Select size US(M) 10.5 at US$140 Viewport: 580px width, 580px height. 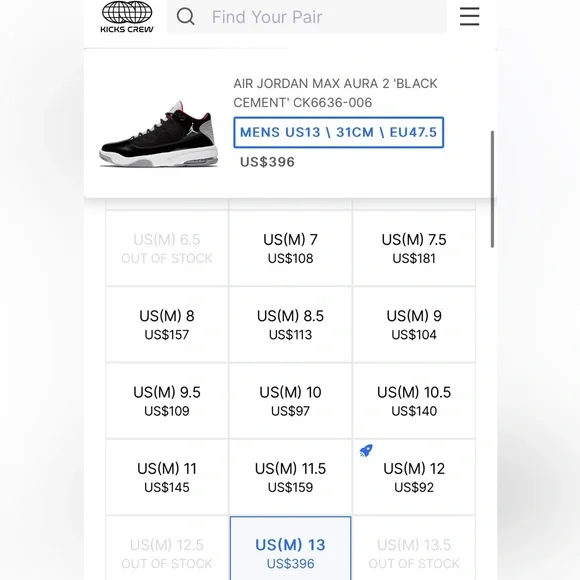click(414, 401)
